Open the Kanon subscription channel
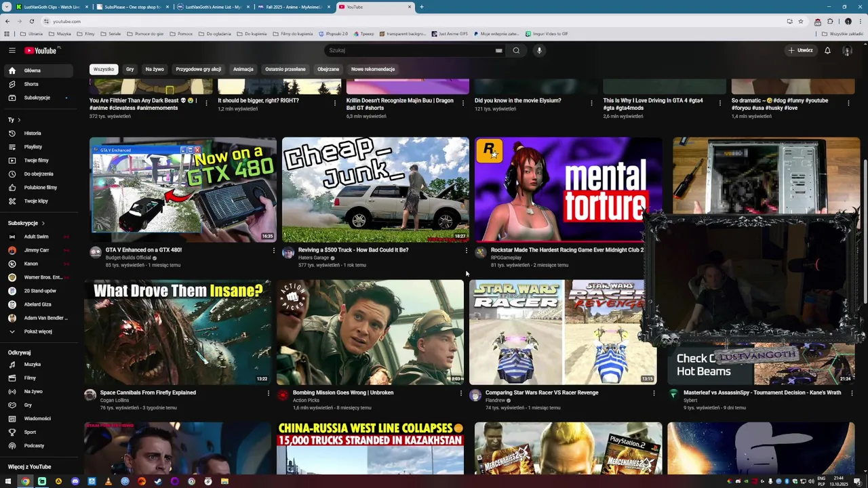Screen dimensions: 868x488 (40, 264)
